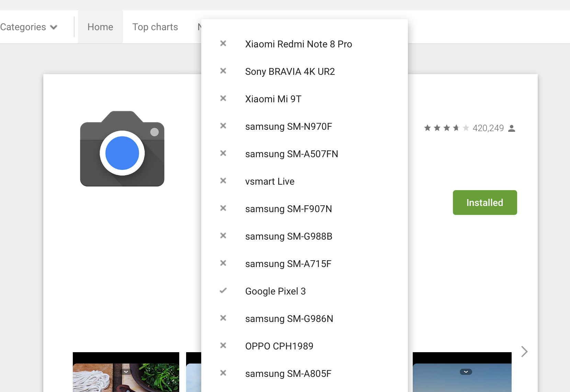Viewport: 570px width, 392px height.
Task: Click the X icon beside samsung SM-N970F
Action: [223, 126]
